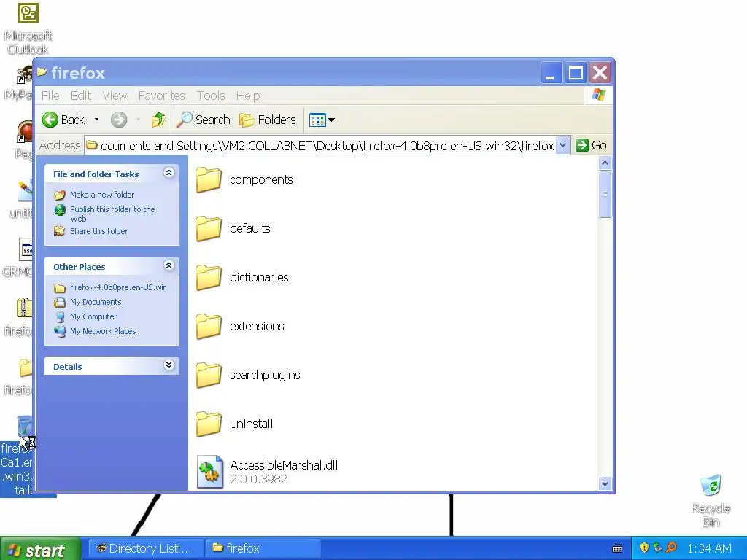The width and height of the screenshot is (747, 560).
Task: Click the system clock showing 1:34 AM
Action: tap(709, 548)
